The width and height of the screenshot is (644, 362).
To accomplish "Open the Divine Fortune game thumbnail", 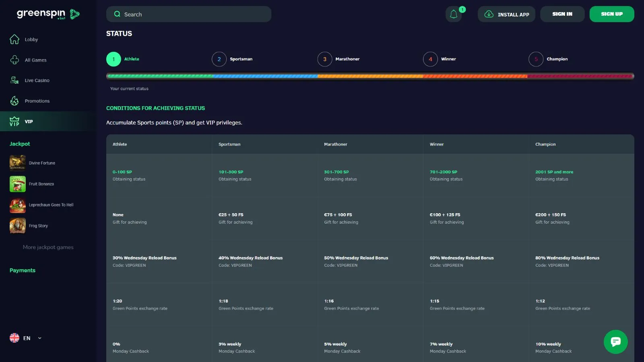I will pos(18,163).
